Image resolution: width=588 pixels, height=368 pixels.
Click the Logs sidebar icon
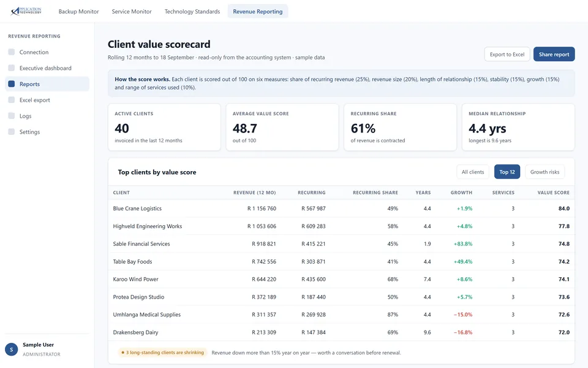pos(12,116)
